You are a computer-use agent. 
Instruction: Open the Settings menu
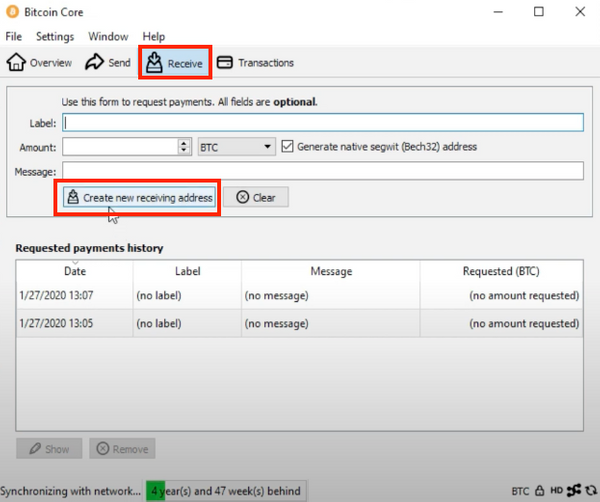coord(55,36)
